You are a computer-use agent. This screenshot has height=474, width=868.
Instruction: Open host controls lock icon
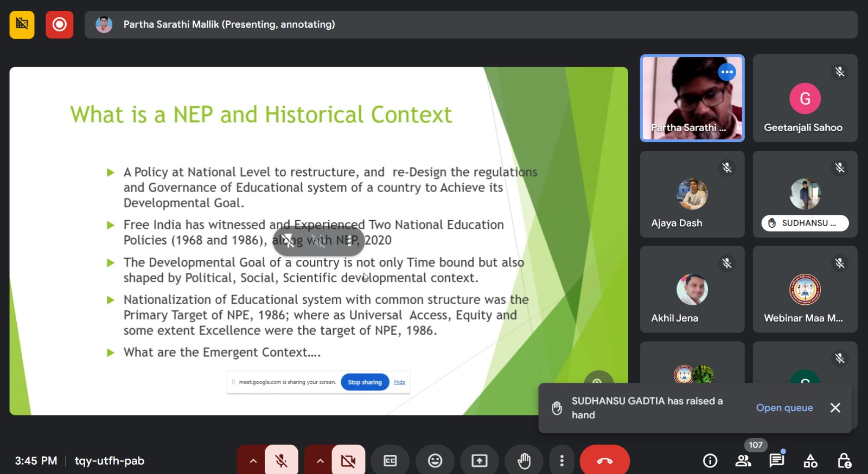(844, 460)
